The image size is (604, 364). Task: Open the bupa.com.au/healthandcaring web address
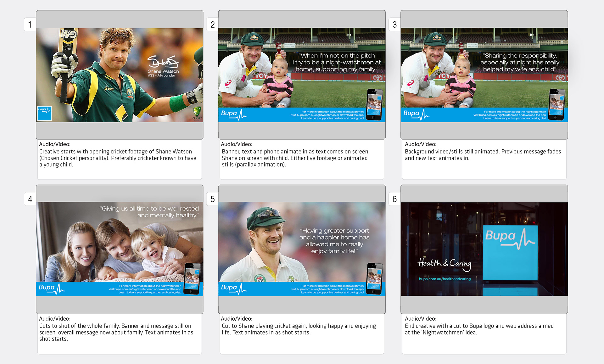coord(445,279)
